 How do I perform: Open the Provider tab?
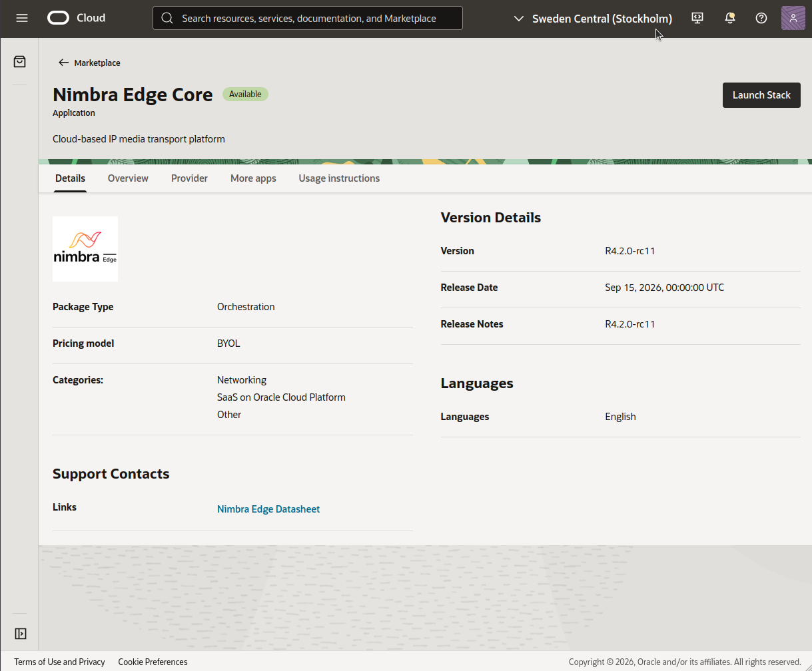(189, 178)
